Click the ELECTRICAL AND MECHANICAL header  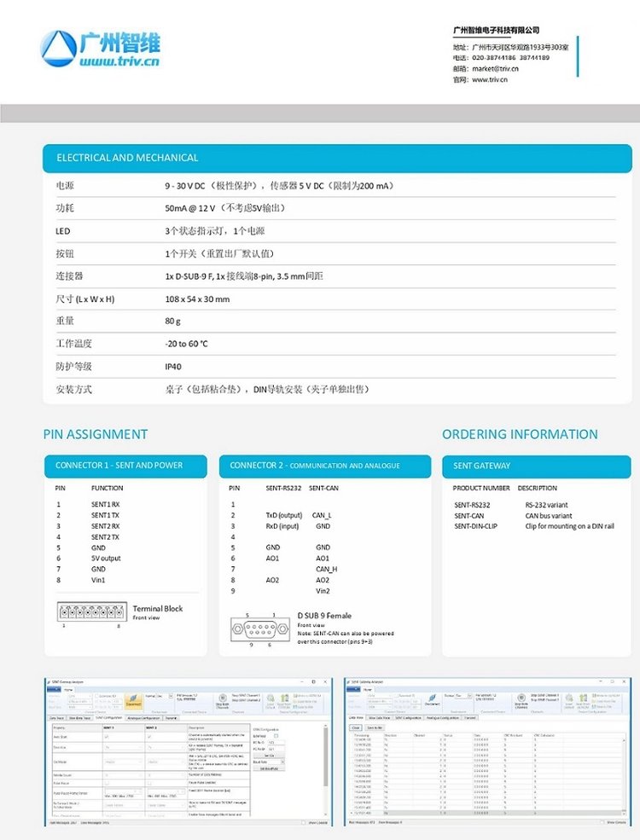pos(337,158)
